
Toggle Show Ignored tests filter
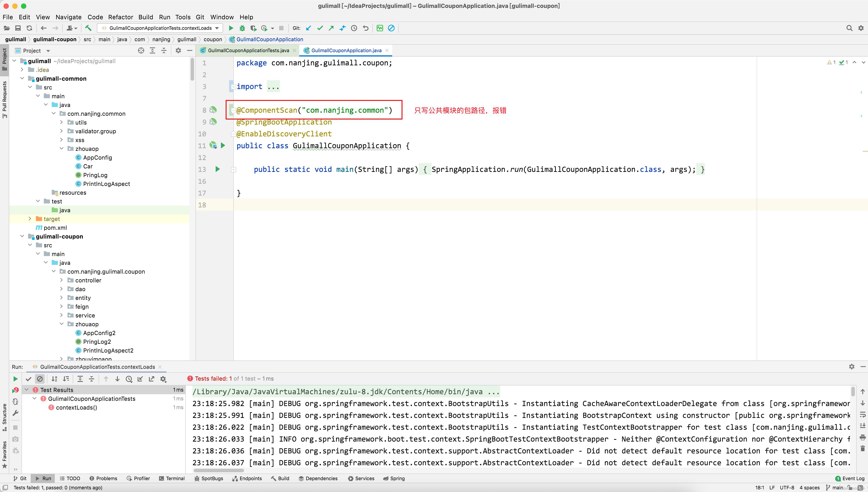coord(40,379)
